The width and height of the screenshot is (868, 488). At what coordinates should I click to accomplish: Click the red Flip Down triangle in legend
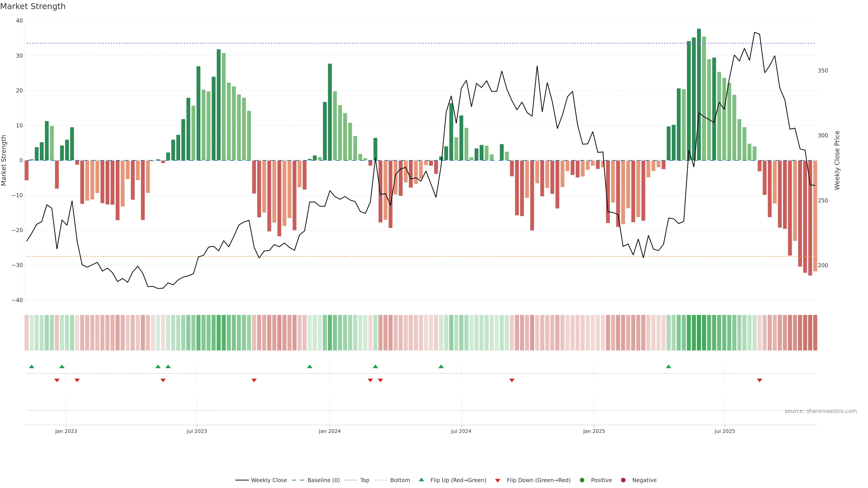pos(498,481)
